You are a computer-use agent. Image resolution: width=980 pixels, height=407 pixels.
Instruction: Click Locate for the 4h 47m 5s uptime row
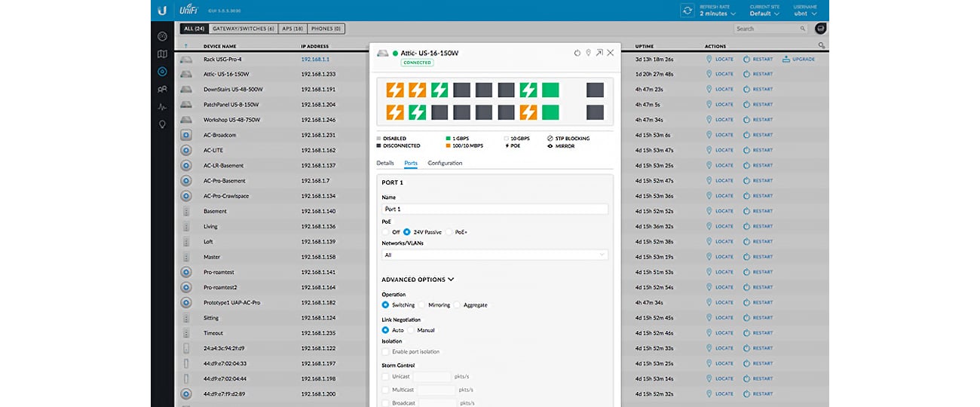coord(720,104)
